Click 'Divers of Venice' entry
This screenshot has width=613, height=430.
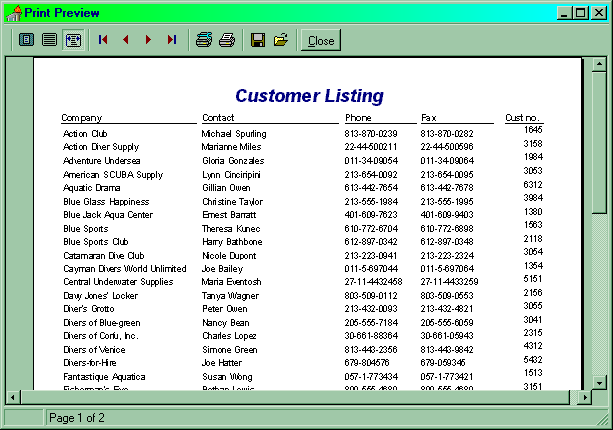coord(94,350)
